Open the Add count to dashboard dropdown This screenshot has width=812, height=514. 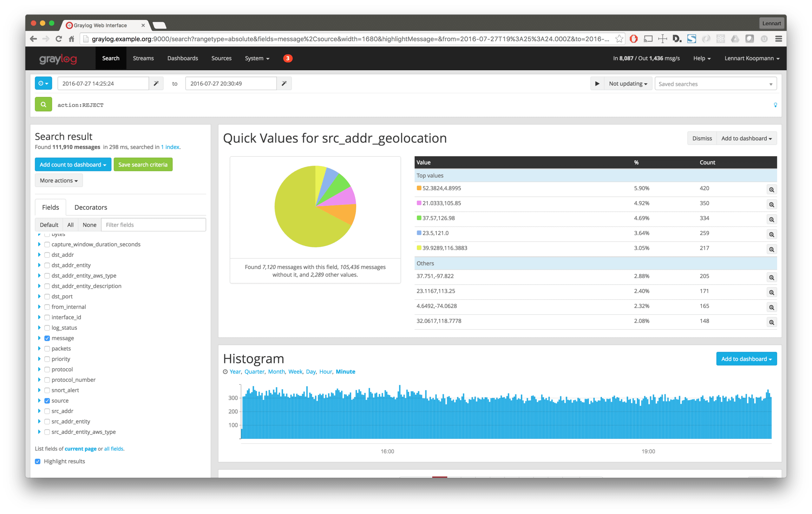(x=73, y=165)
